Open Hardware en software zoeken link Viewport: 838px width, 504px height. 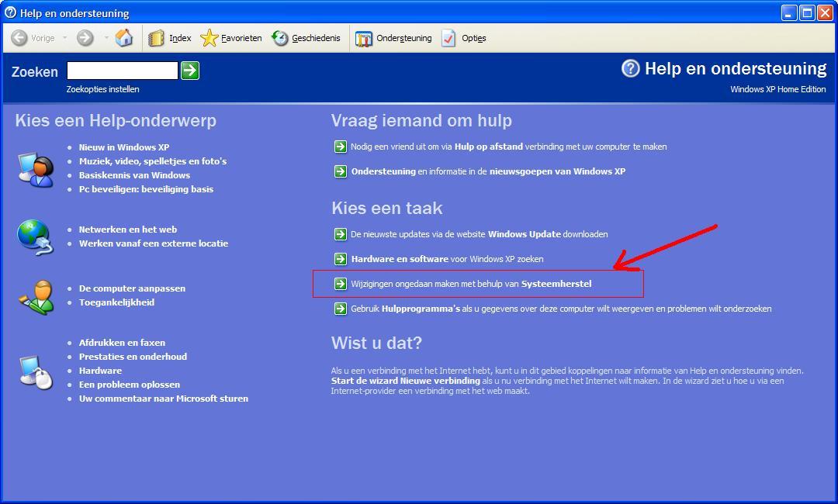(x=448, y=259)
